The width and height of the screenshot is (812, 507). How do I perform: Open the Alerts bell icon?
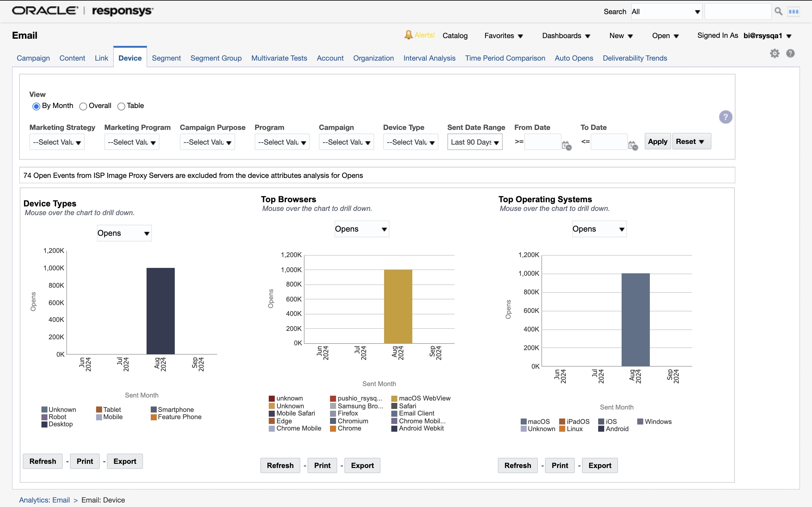coord(408,35)
